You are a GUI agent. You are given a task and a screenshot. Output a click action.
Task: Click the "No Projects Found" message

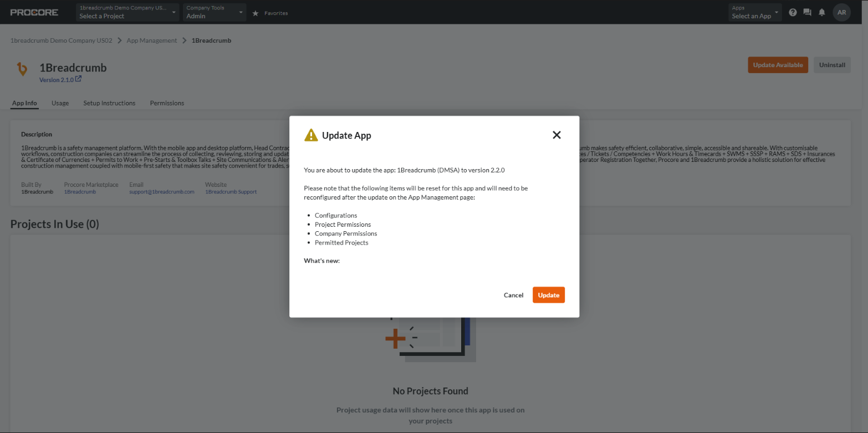coord(431,391)
